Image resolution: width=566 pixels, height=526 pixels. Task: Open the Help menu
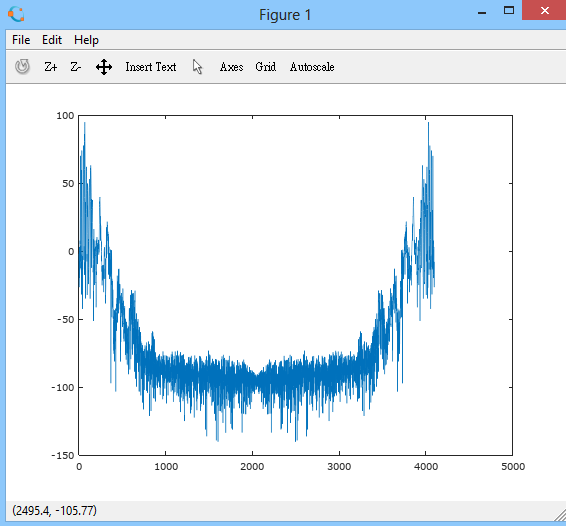click(x=86, y=40)
